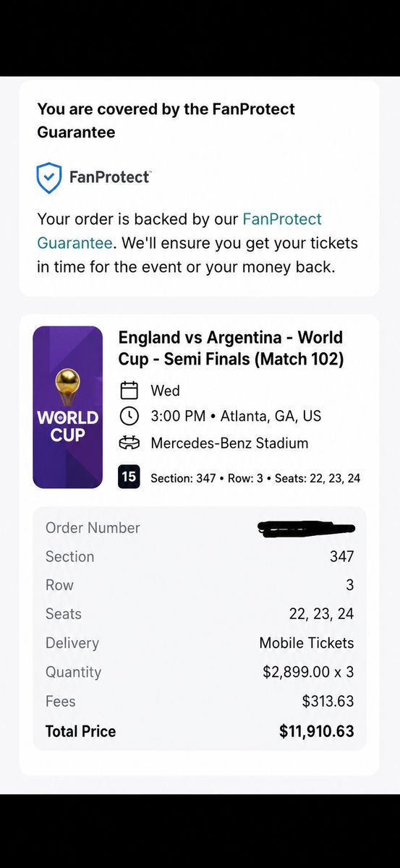Image resolution: width=400 pixels, height=868 pixels.
Task: Click the Seats row value 22, 23, 24
Action: point(321,614)
